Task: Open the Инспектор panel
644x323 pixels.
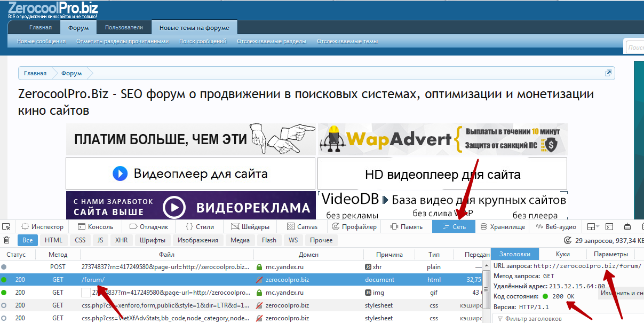Action: pos(42,227)
